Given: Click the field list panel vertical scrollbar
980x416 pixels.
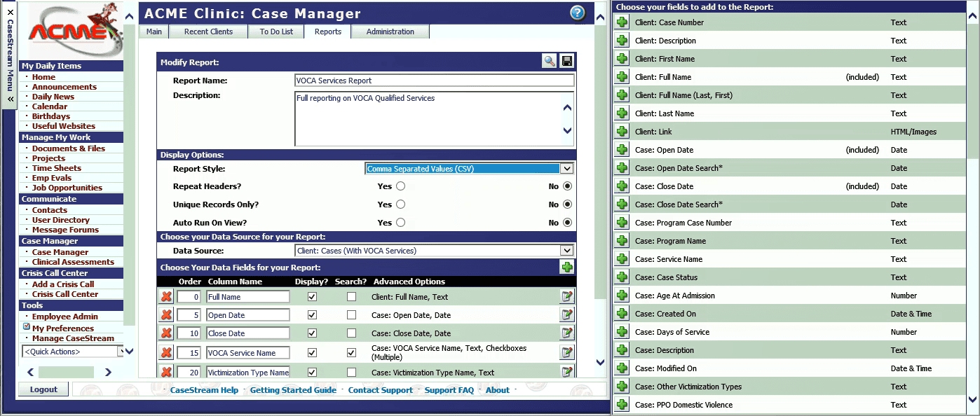Looking at the screenshot, I should (973, 209).
